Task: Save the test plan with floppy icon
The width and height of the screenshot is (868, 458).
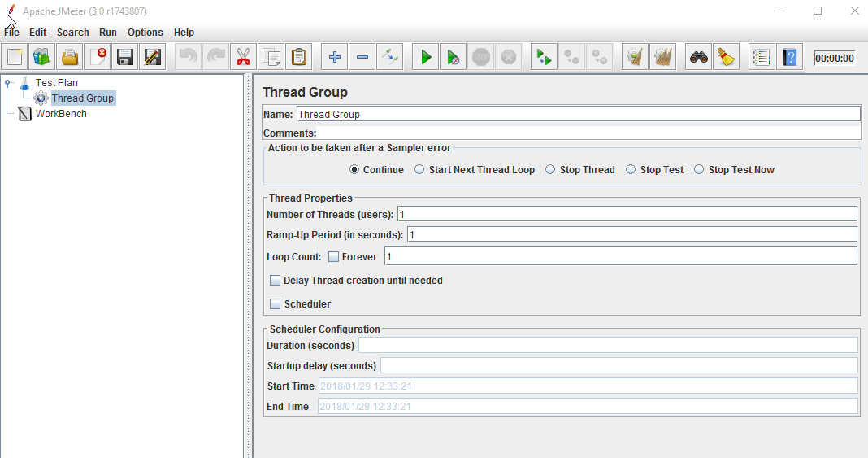Action: click(x=125, y=57)
